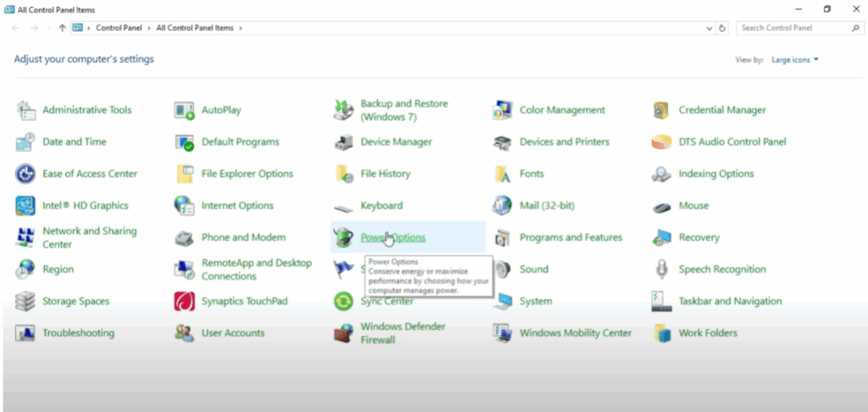The height and width of the screenshot is (412, 868).
Task: Click the Forward navigation arrow
Action: pos(34,28)
